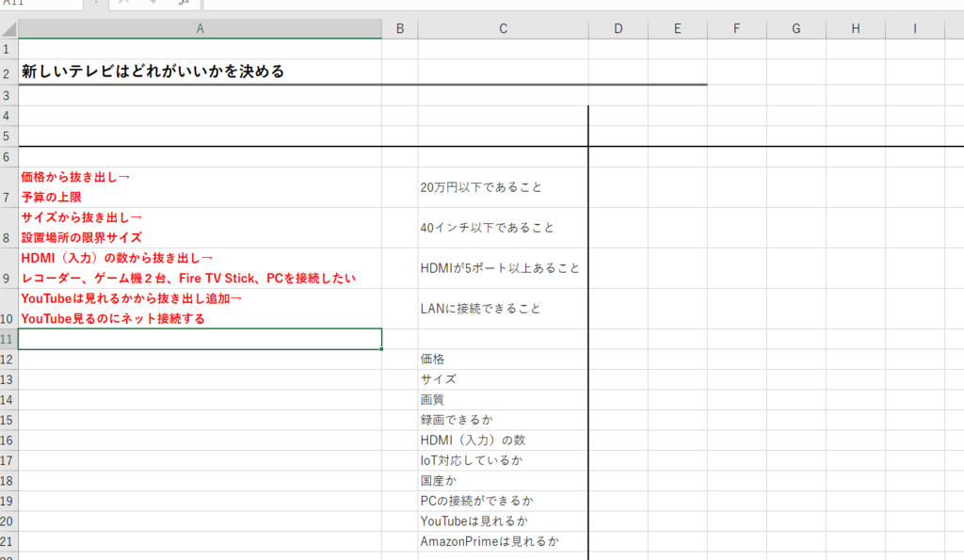This screenshot has width=964, height=560.
Task: Select row 9 header
Action: (x=8, y=268)
